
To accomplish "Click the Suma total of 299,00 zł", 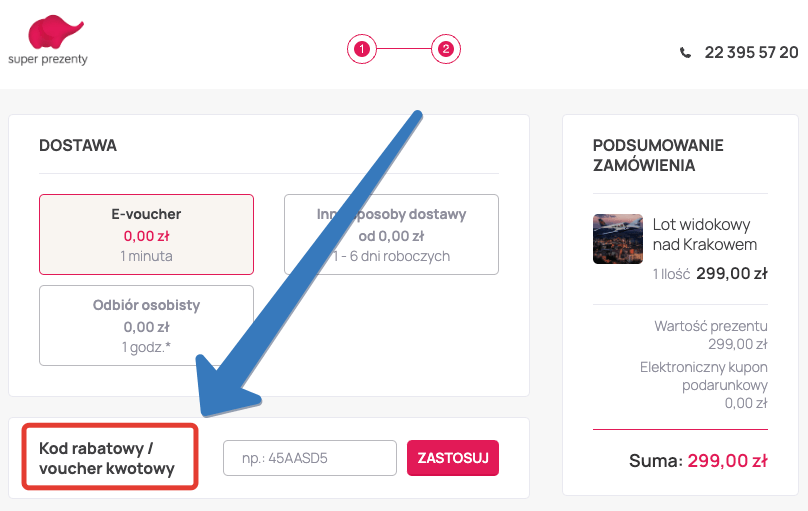I will click(697, 461).
